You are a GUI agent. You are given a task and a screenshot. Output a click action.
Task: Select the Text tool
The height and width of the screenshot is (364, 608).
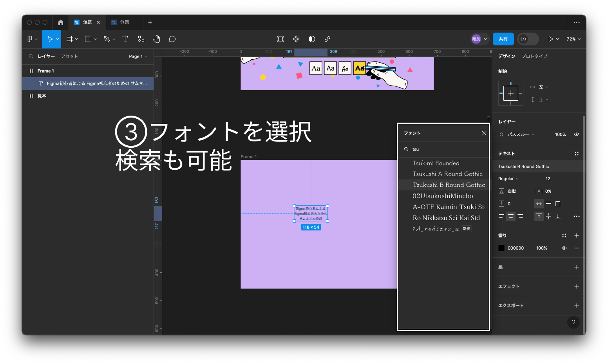(125, 39)
